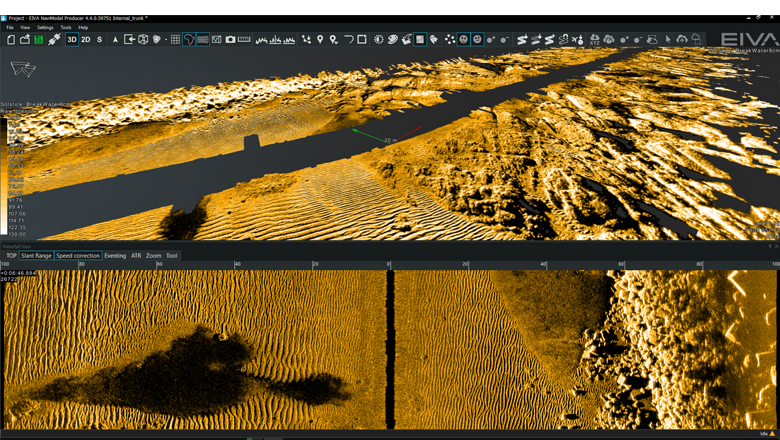
Task: Open the Settings menu
Action: pos(45,27)
